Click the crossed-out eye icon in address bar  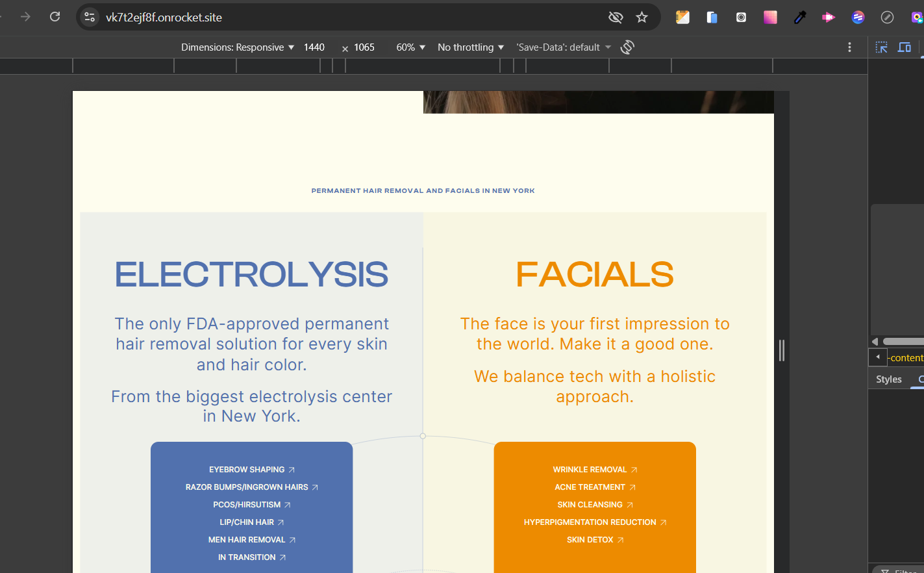click(616, 18)
